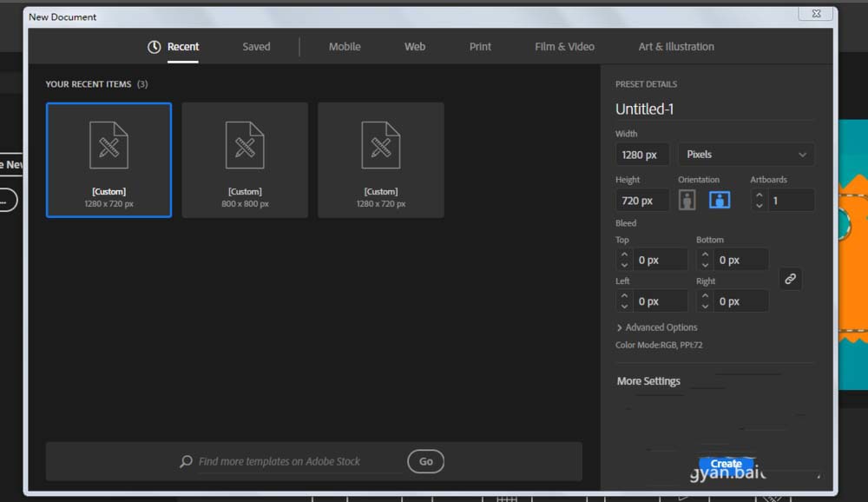Decrease the Top bleed value
868x502 pixels.
tap(624, 265)
